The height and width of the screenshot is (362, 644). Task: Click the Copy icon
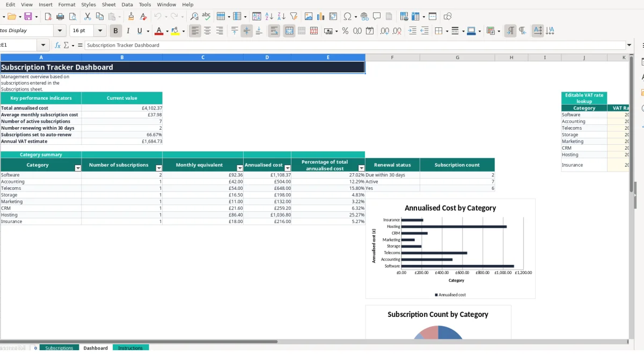(x=99, y=17)
